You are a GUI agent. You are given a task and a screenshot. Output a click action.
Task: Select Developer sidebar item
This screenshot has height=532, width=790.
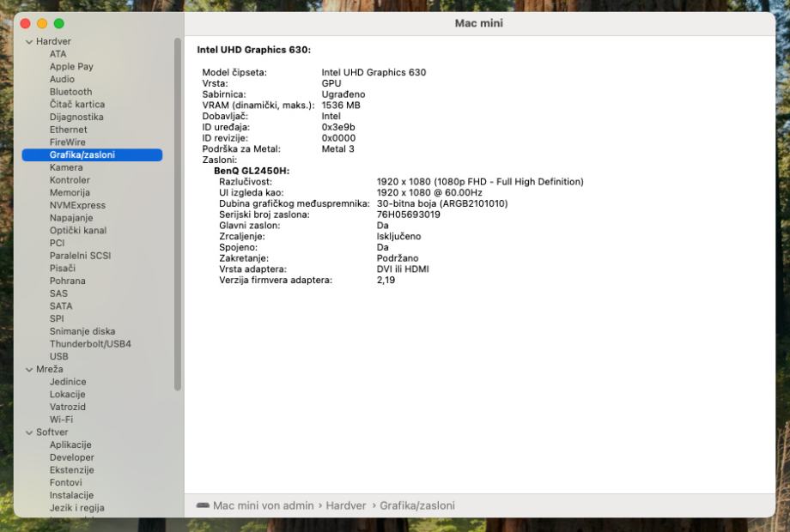click(71, 457)
